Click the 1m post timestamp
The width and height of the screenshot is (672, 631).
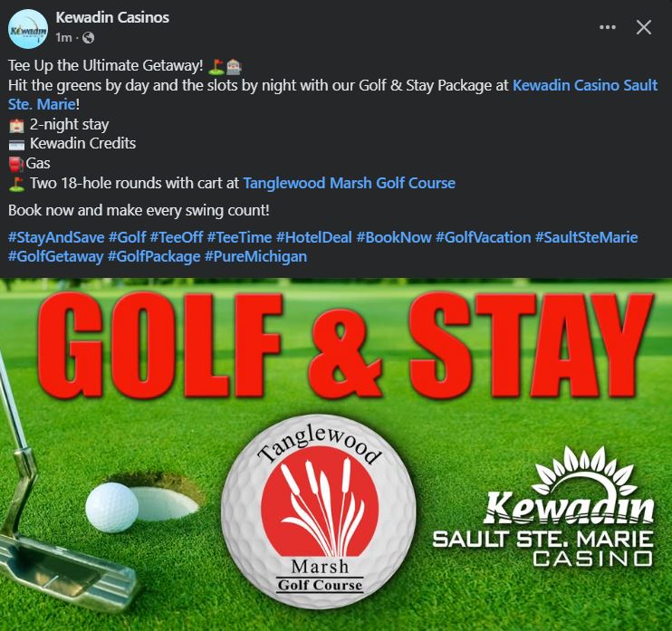[63, 38]
